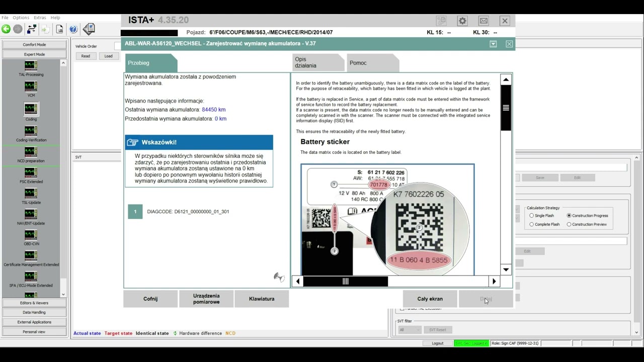This screenshot has height=362, width=644.
Task: Open the File menu
Action: (x=5, y=18)
